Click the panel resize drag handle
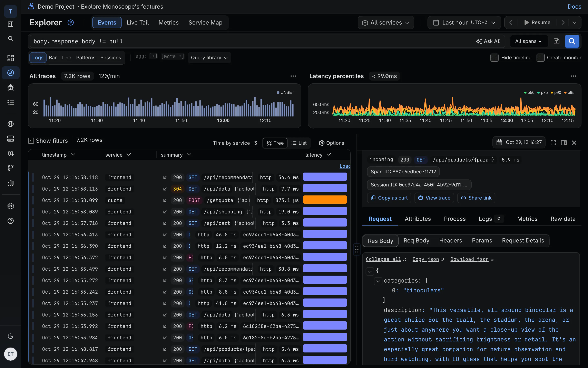Screen dimensions: 588x368 click(x=357, y=249)
